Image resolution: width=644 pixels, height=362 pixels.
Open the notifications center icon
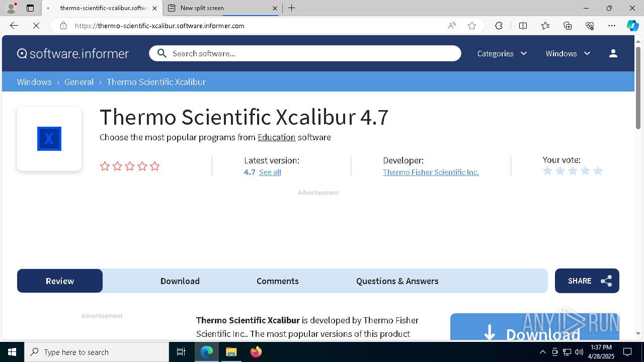click(x=627, y=352)
